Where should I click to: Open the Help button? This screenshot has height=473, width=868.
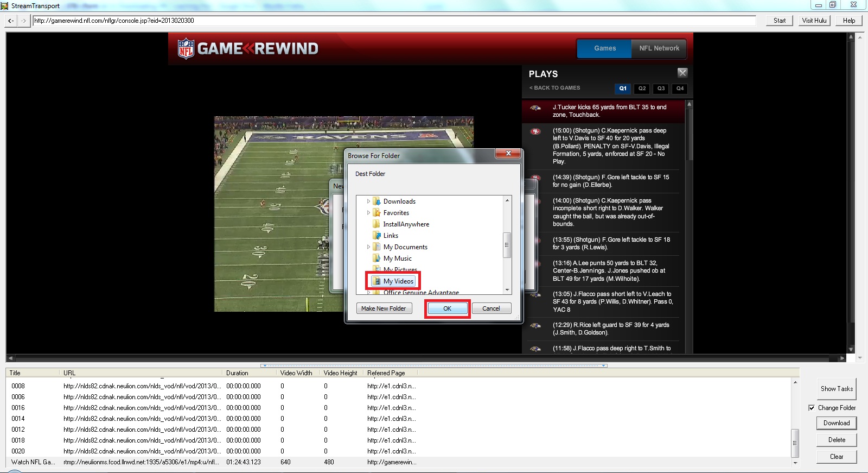pos(849,21)
